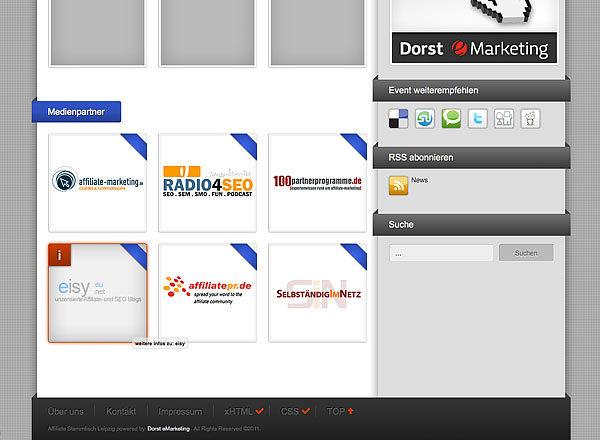Click the CSS validation link
The image size is (600, 440).
(x=295, y=412)
